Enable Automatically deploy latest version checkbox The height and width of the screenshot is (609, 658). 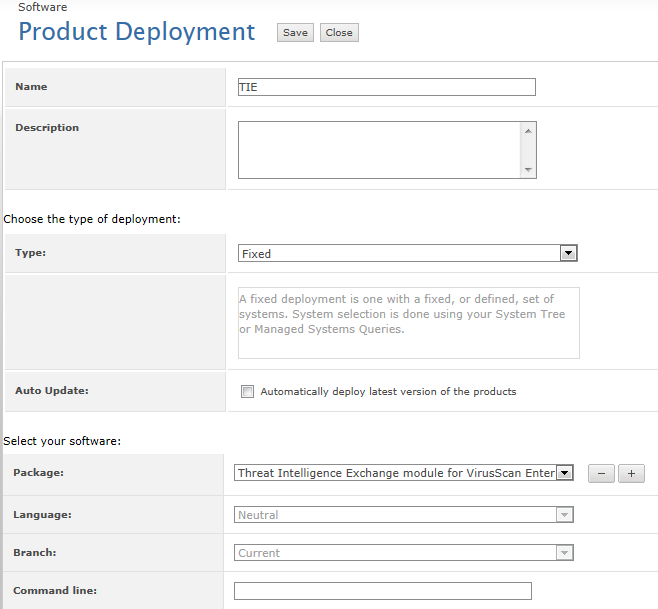pos(248,391)
